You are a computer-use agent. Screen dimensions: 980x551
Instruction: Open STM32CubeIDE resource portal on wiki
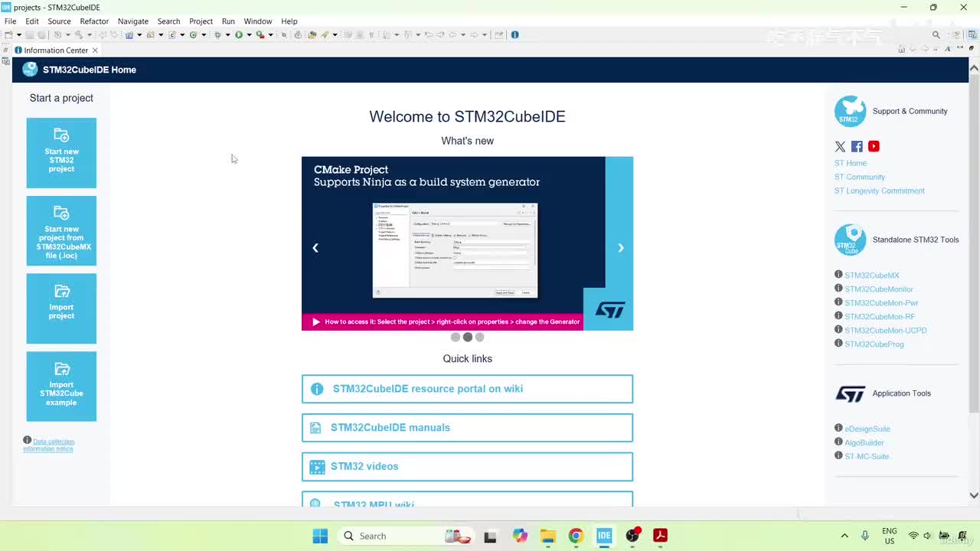point(467,389)
